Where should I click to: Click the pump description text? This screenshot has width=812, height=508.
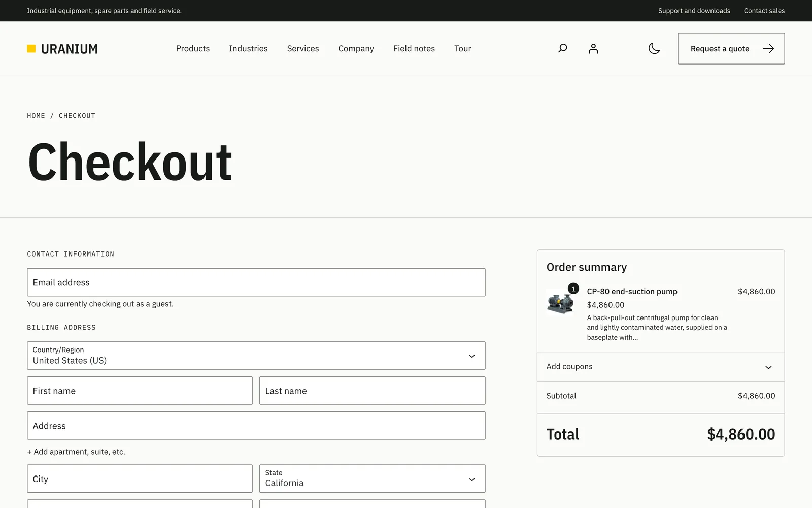(657, 328)
